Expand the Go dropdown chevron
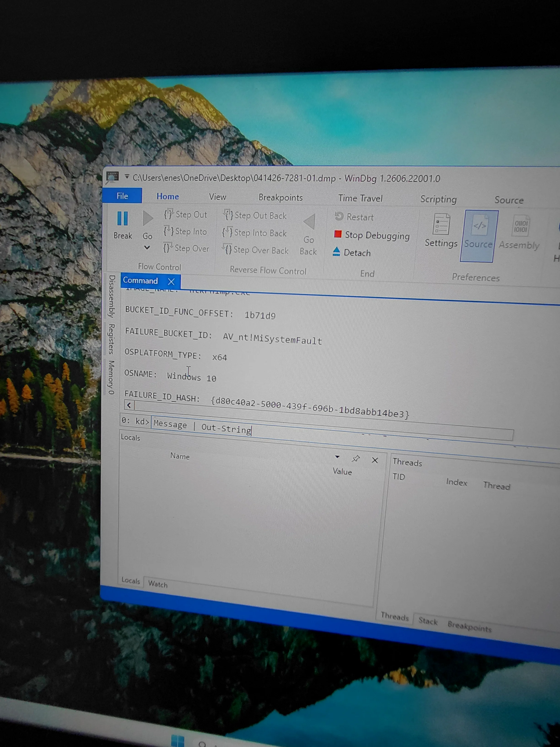 [x=147, y=248]
